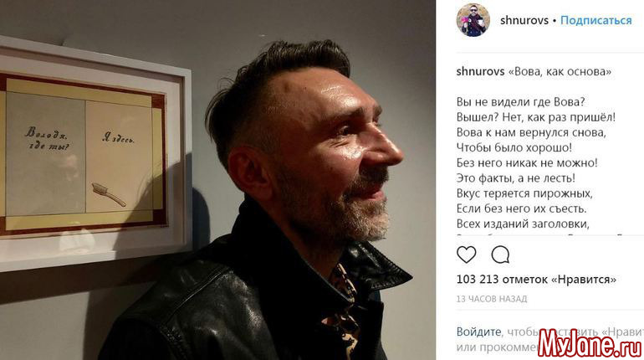644x360 pixels.
Task: Select the line 'Вкус теряется пирожных,'
Action: tap(524, 193)
